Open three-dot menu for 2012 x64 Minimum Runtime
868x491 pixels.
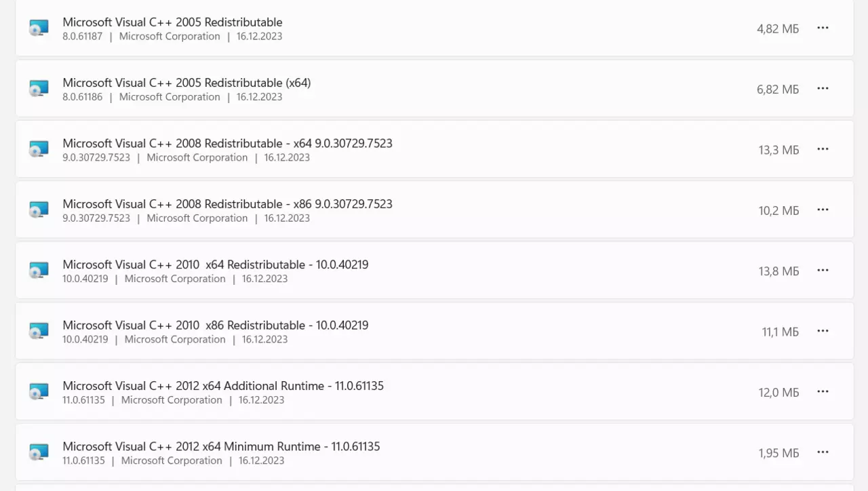(x=823, y=452)
